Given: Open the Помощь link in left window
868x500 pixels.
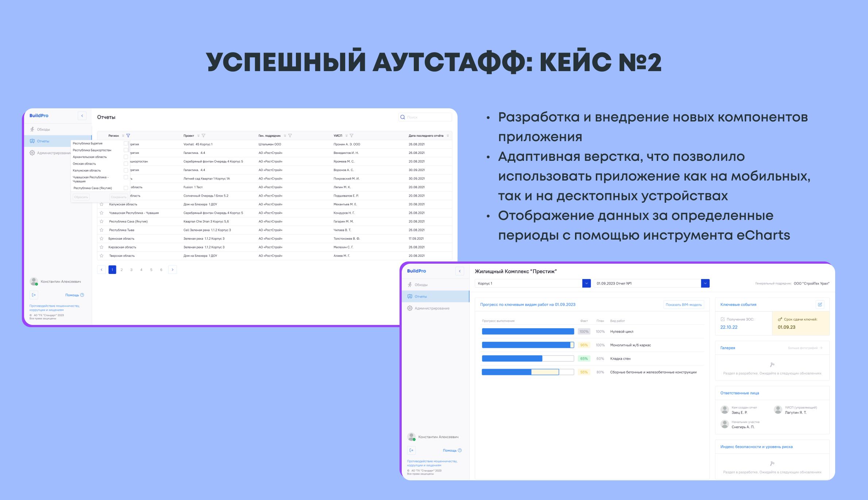Looking at the screenshot, I should pos(72,295).
